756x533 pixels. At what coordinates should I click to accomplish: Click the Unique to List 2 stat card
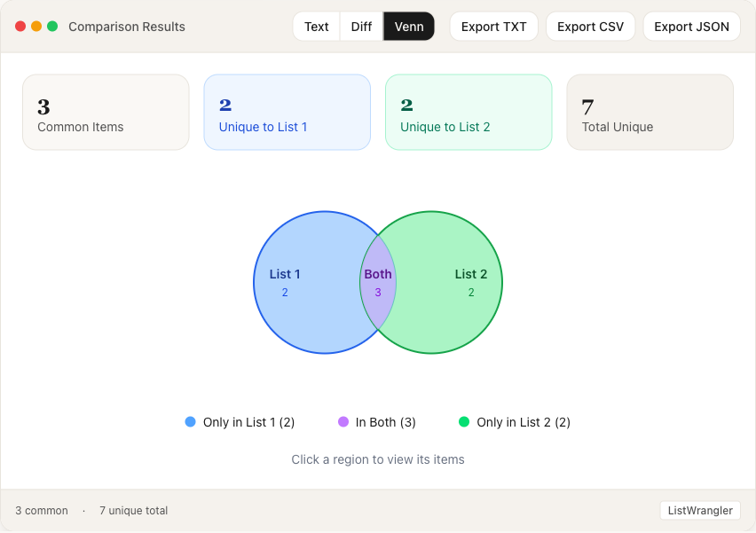[469, 112]
